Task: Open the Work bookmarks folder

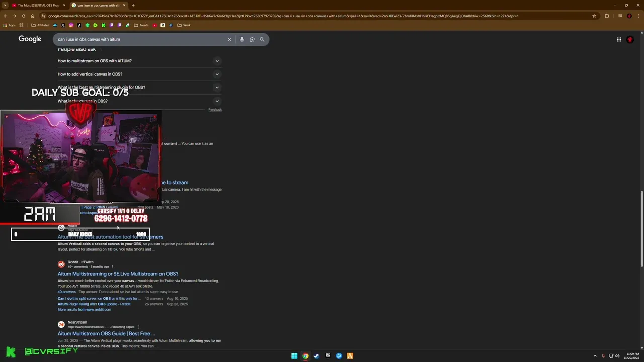Action: point(184,25)
